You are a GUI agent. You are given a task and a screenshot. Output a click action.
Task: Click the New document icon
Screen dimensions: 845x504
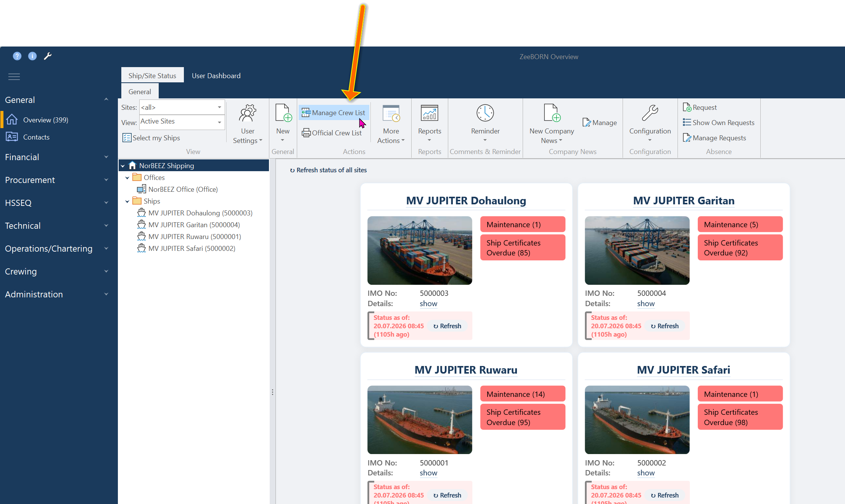coord(283,113)
